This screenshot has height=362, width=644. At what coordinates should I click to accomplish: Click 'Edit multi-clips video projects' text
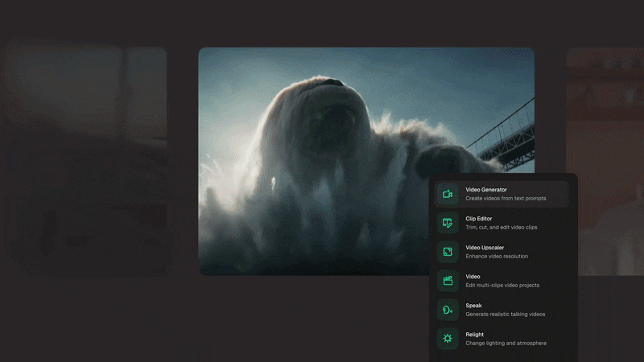click(x=502, y=286)
